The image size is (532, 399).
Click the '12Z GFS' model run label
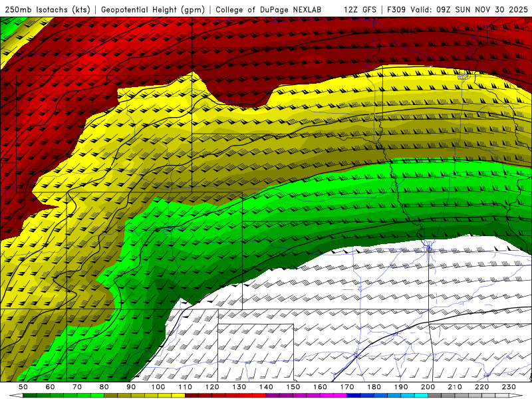coord(360,9)
